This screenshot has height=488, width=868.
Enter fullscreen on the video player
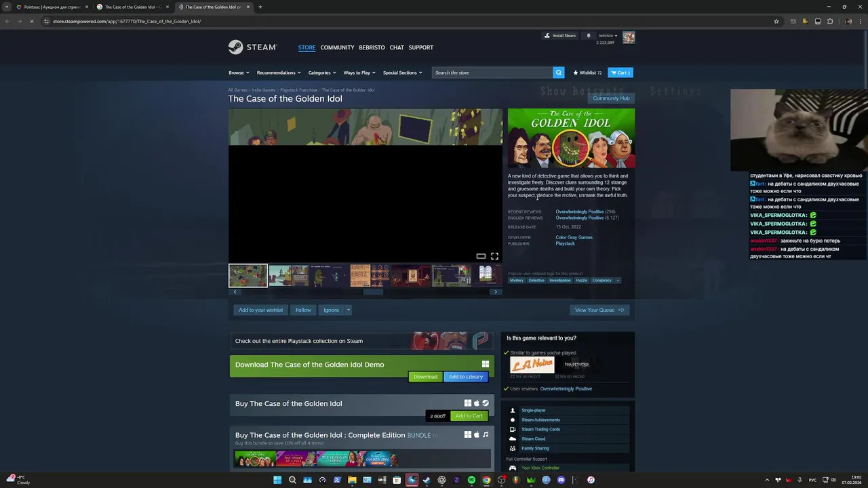pyautogui.click(x=494, y=256)
